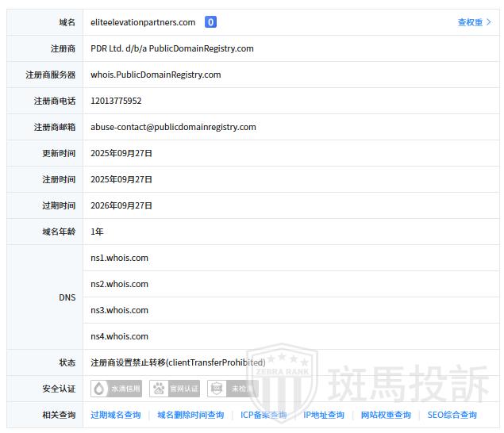This screenshot has height=433, width=504.
Task: Select the ns2.whois.com DNS entry
Action: (x=119, y=284)
